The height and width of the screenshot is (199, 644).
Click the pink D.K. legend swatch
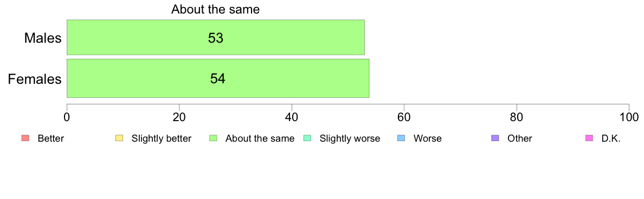(589, 138)
